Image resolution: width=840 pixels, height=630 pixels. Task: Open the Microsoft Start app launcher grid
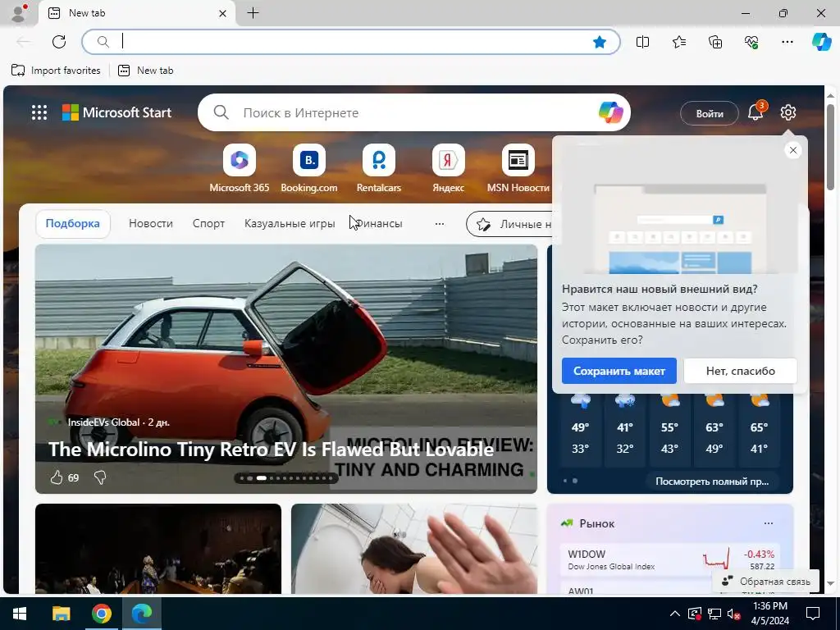tap(39, 112)
